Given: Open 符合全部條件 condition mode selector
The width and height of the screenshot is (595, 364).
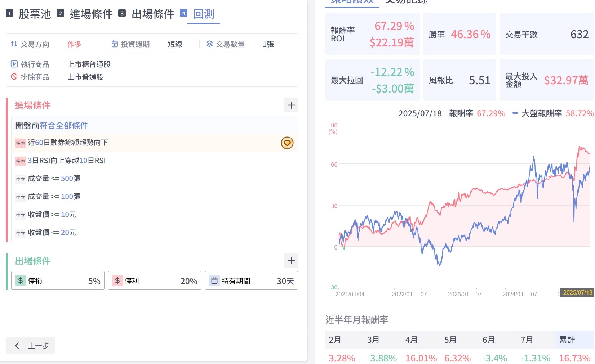Looking at the screenshot, I should coord(64,126).
